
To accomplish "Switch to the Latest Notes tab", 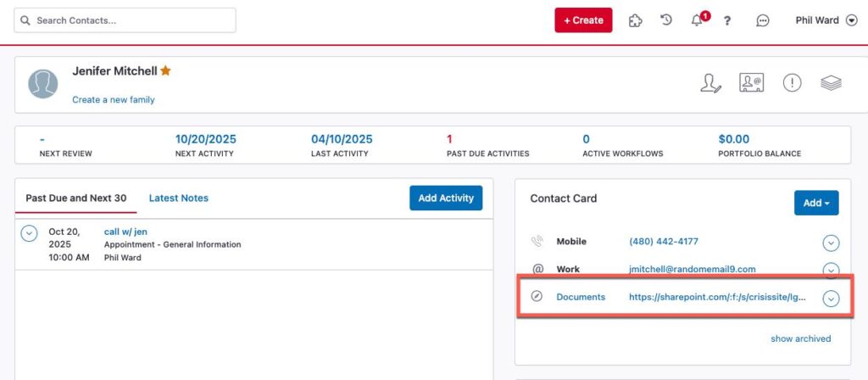I will click(x=179, y=198).
